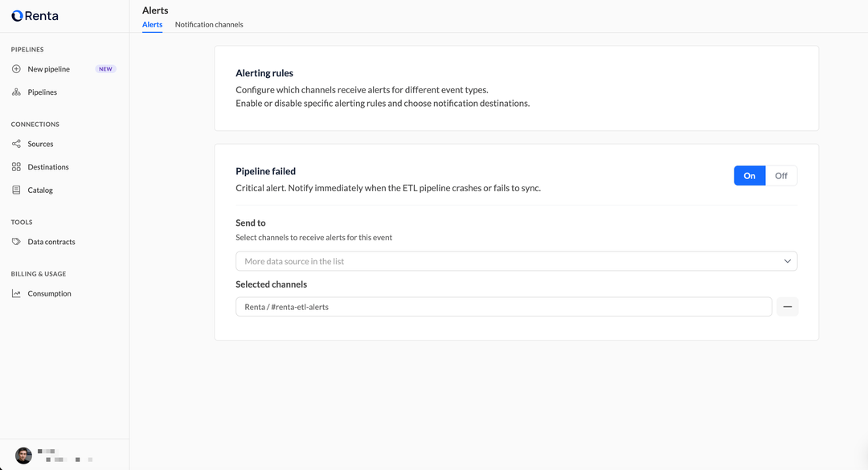Click the Renta / #renta-etl-alerts channel field
This screenshot has height=470, width=868.
pos(503,307)
